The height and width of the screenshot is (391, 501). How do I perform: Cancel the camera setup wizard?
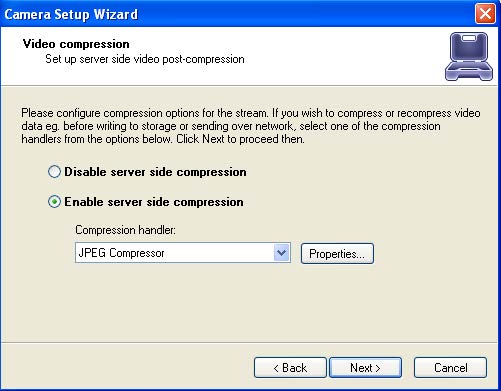tap(450, 368)
